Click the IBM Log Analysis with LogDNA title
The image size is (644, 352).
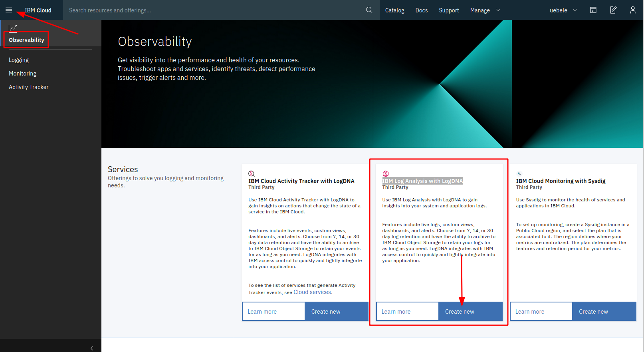[422, 181]
